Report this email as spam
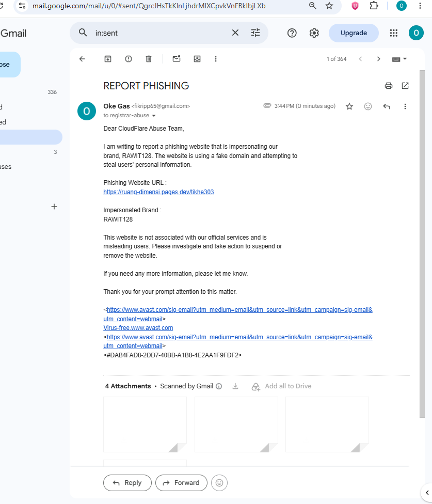Screen dimensions: 432x504 pos(129,59)
